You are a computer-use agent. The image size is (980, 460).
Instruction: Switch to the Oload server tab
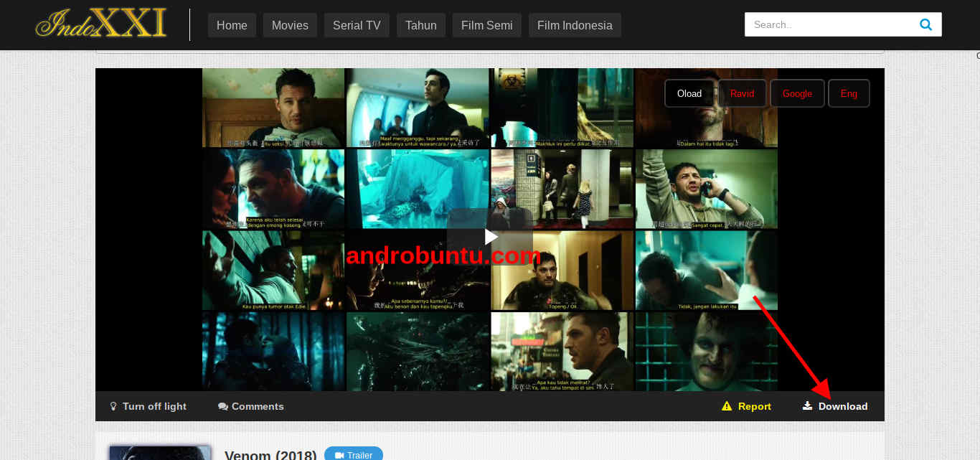point(689,93)
